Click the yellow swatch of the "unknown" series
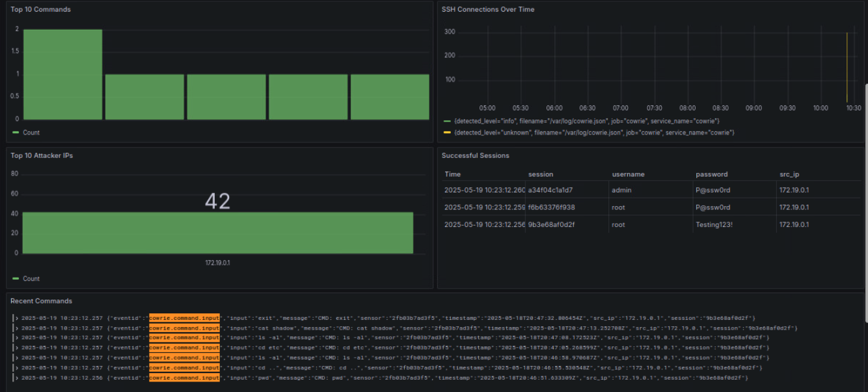The height and width of the screenshot is (392, 868). tap(446, 133)
